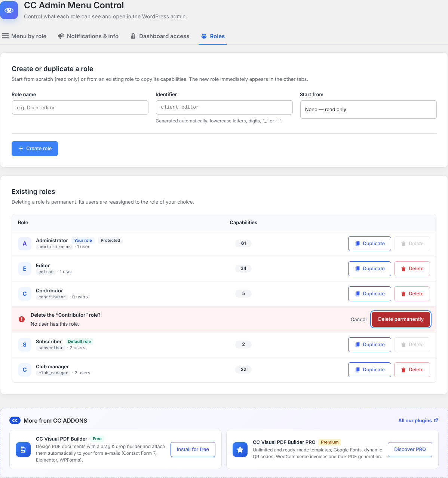Open the Start from dropdown
The height and width of the screenshot is (478, 448).
[368, 109]
